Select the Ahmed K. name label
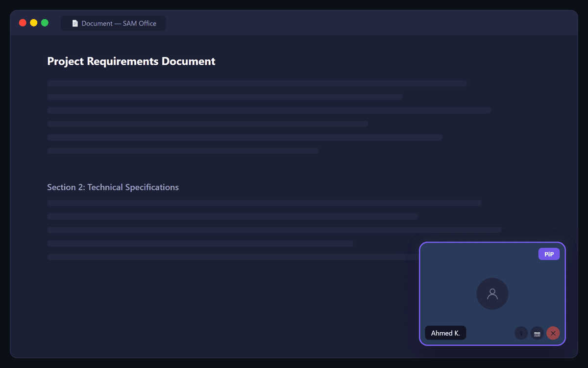 pos(445,333)
